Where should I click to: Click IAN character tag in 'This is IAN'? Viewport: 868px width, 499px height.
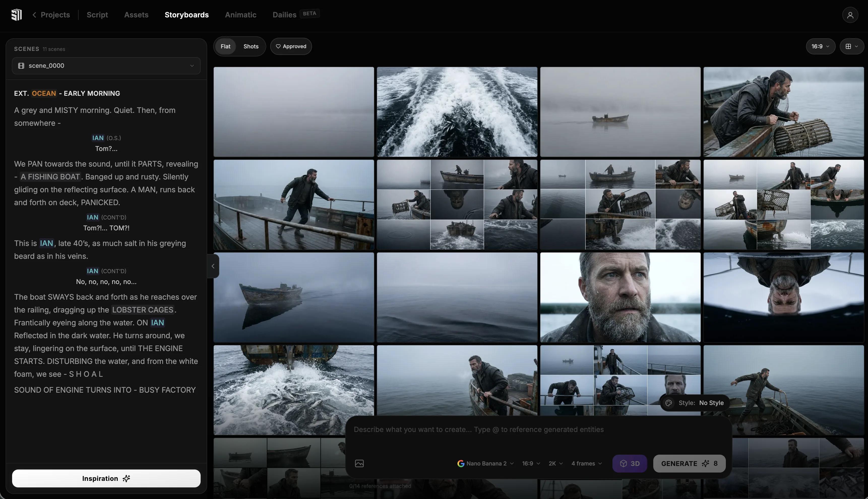click(x=46, y=243)
